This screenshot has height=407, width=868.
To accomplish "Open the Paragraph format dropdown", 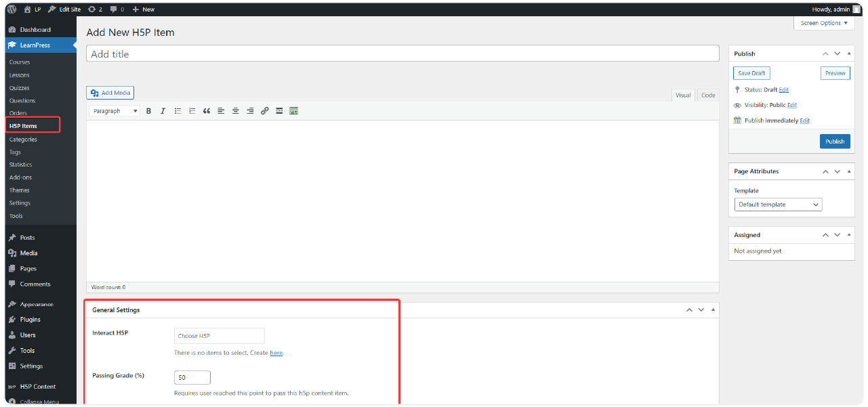I will [x=115, y=111].
